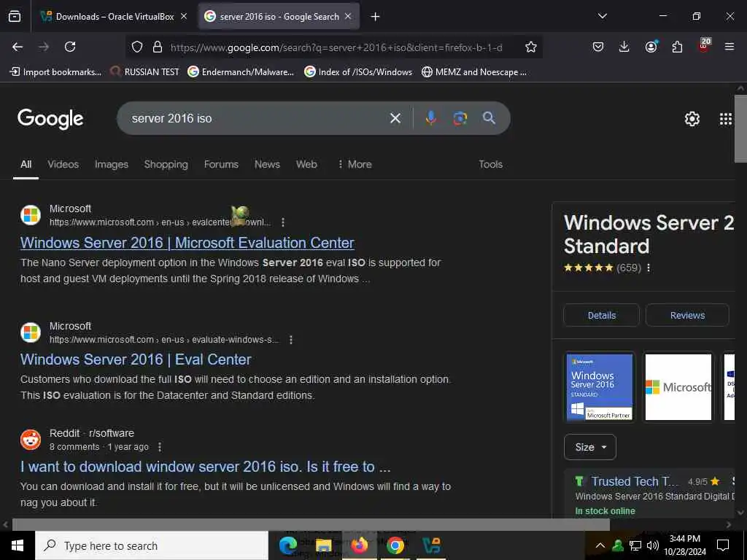This screenshot has width=747, height=560.
Task: Clear the Google search box
Action: (395, 118)
